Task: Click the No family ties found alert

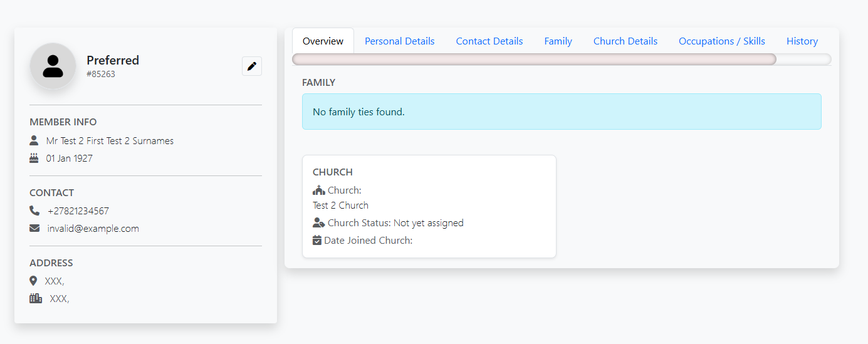Action: 562,112
